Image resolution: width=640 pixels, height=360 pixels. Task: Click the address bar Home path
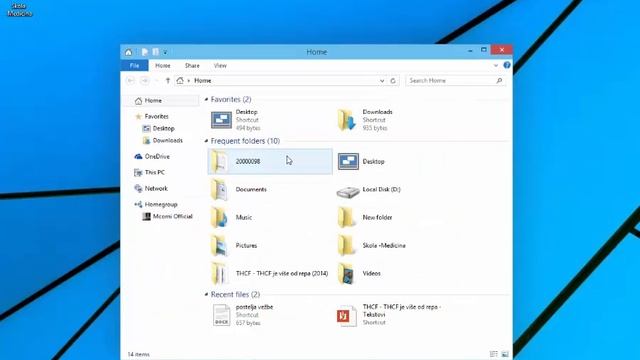click(x=202, y=81)
